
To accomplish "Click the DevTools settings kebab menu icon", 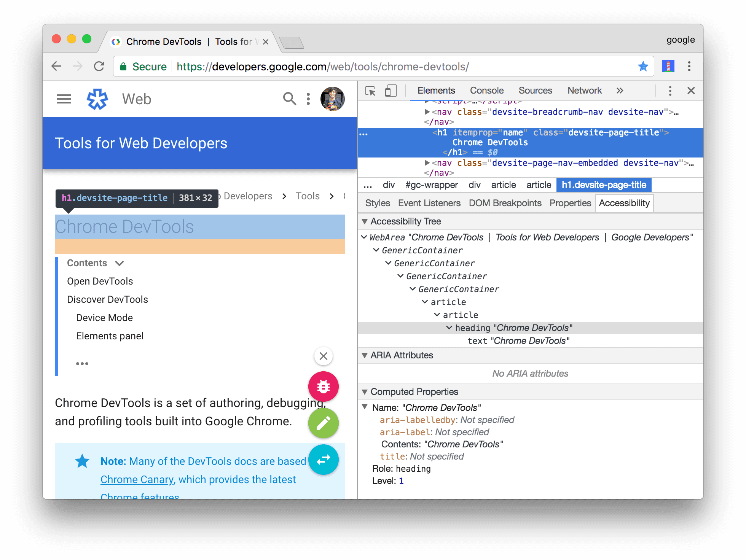I will tap(670, 91).
